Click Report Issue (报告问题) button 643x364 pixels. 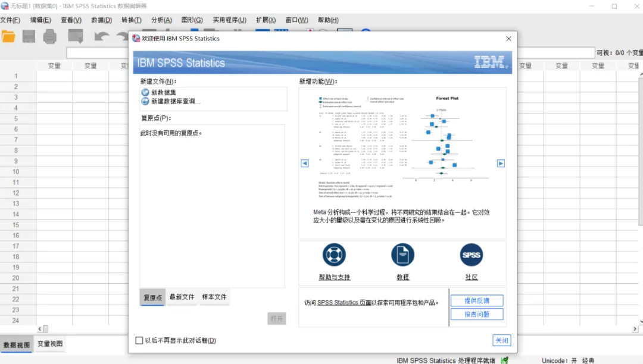(477, 314)
